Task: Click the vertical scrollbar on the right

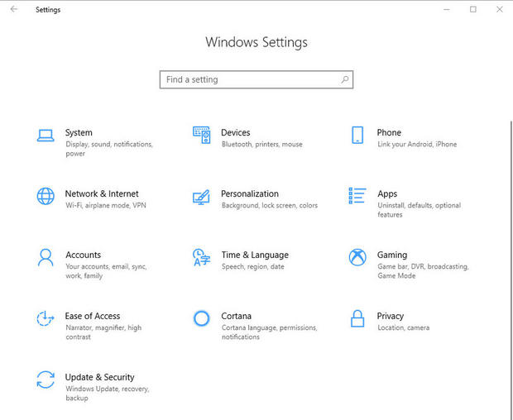Action: (x=510, y=248)
